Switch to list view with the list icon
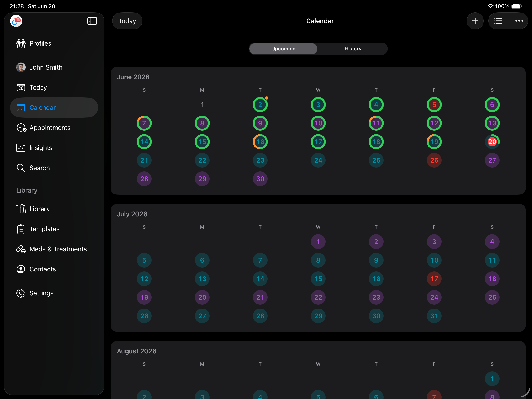This screenshot has height=399, width=532. (498, 21)
